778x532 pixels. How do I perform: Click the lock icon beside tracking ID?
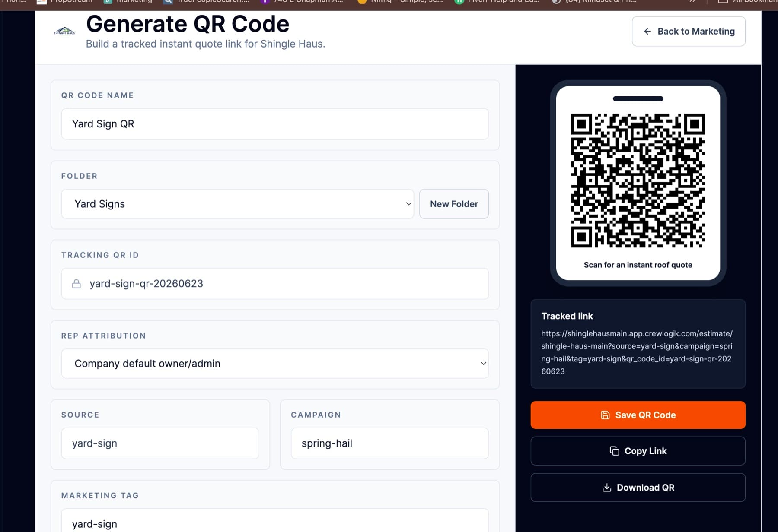[x=77, y=284]
